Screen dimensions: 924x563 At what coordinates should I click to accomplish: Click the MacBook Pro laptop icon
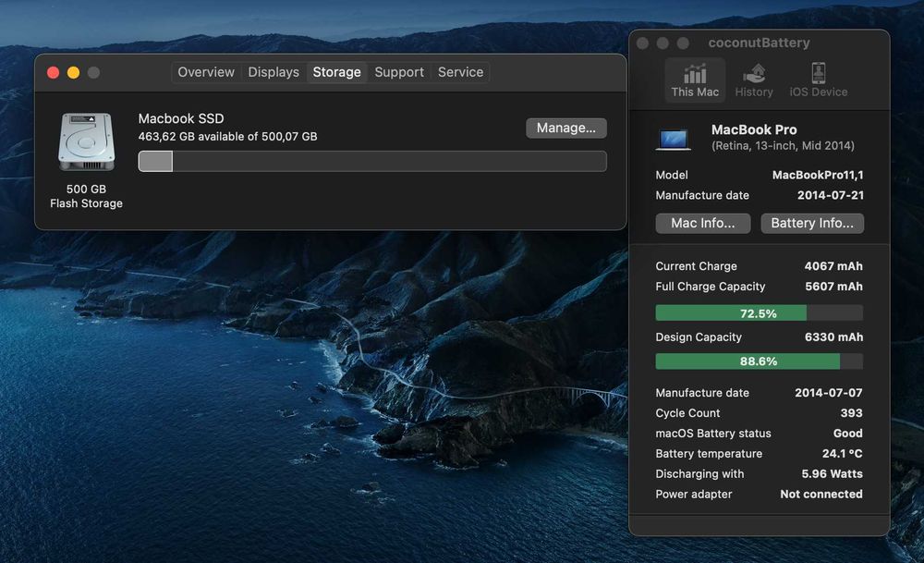tap(673, 140)
